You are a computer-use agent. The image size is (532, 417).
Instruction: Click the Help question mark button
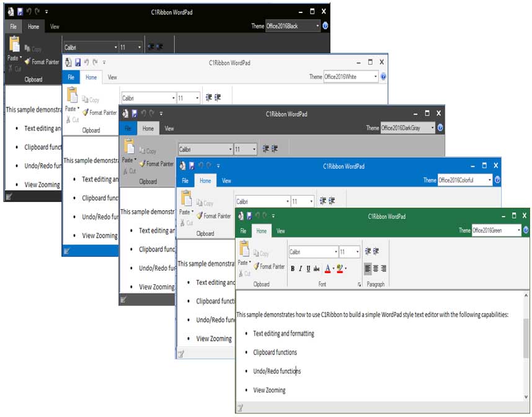pyautogui.click(x=526, y=230)
